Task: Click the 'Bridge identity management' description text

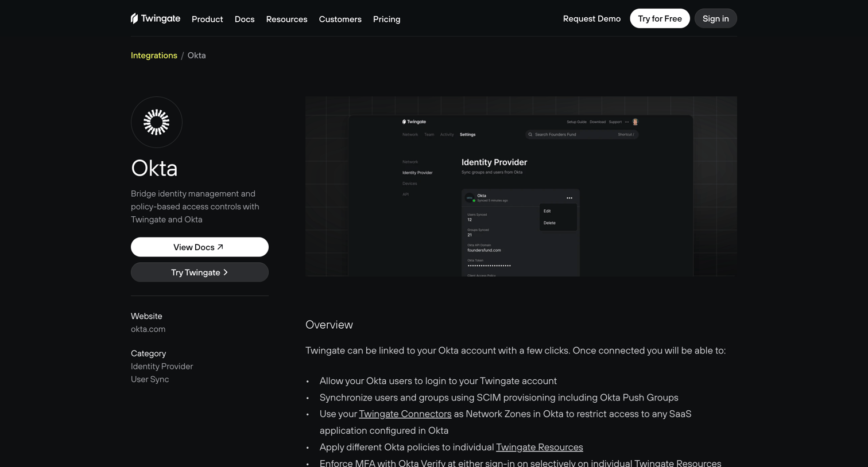Action: coord(195,207)
